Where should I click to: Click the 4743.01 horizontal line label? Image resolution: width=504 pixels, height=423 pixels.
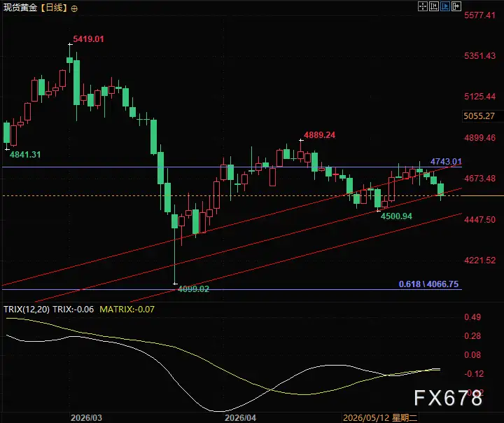click(446, 162)
